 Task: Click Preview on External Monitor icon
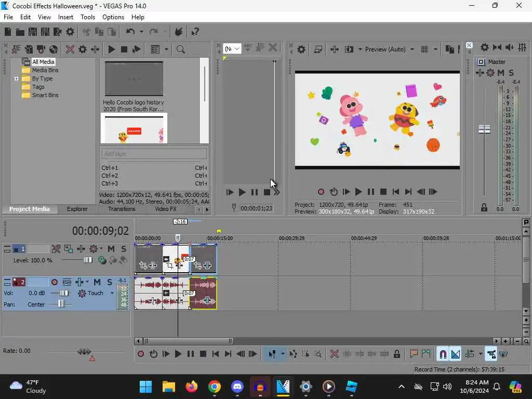(318, 49)
